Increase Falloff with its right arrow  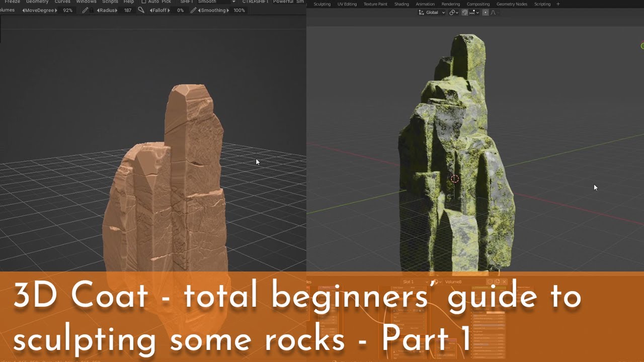coord(169,11)
